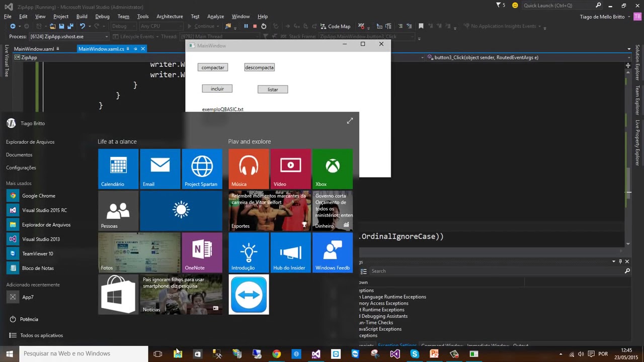
Task: Open the Windows Start button
Action: (10, 354)
